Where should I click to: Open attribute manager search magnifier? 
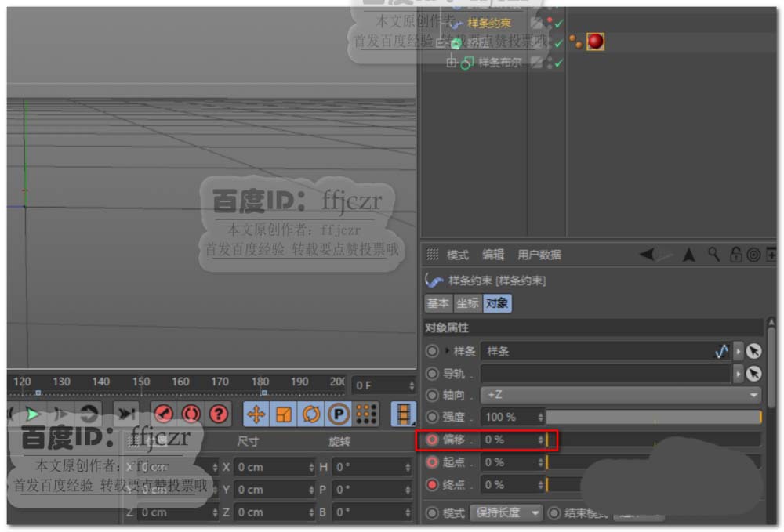coord(714,255)
